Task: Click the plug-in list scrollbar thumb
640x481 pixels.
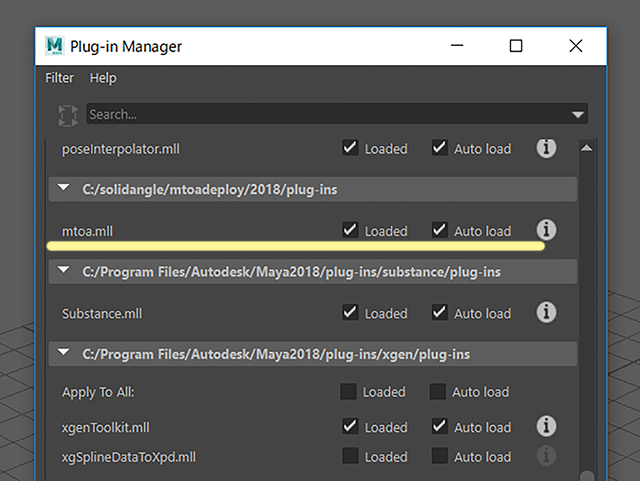Action: (x=587, y=476)
